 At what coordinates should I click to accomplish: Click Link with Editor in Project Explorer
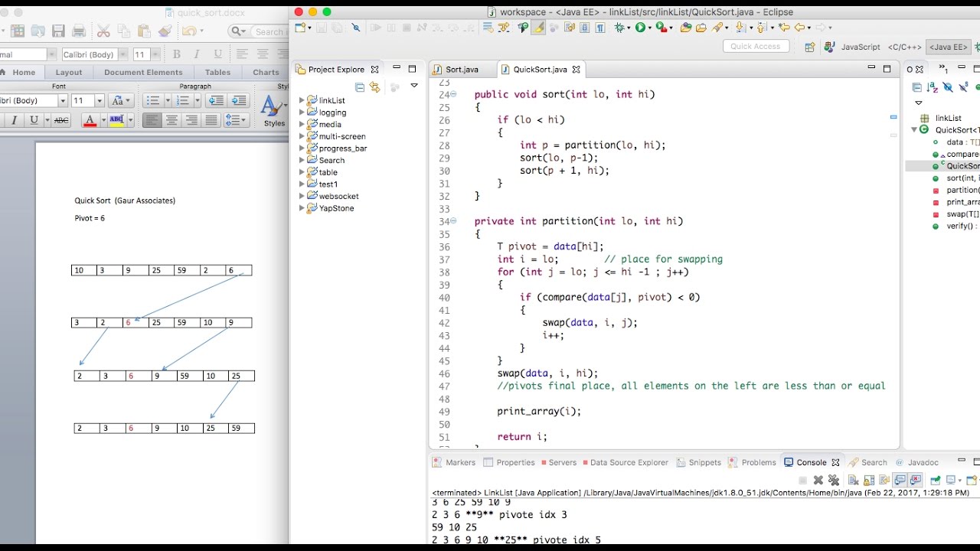374,87
